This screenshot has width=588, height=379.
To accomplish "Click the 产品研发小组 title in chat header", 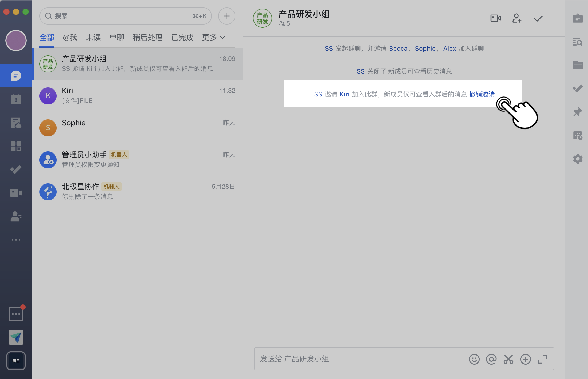I will 304,14.
